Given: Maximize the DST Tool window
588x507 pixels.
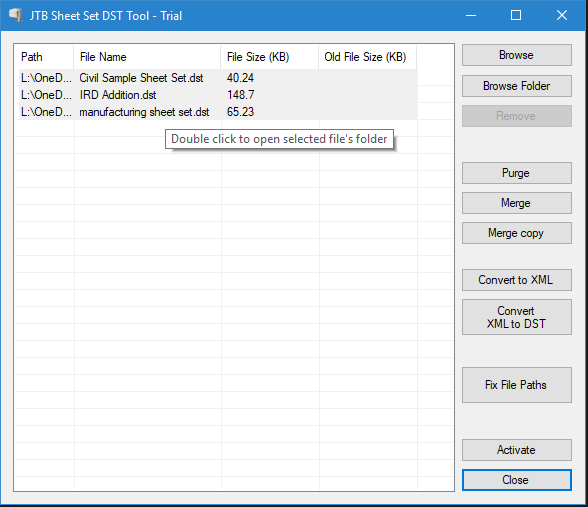Looking at the screenshot, I should (x=516, y=15).
